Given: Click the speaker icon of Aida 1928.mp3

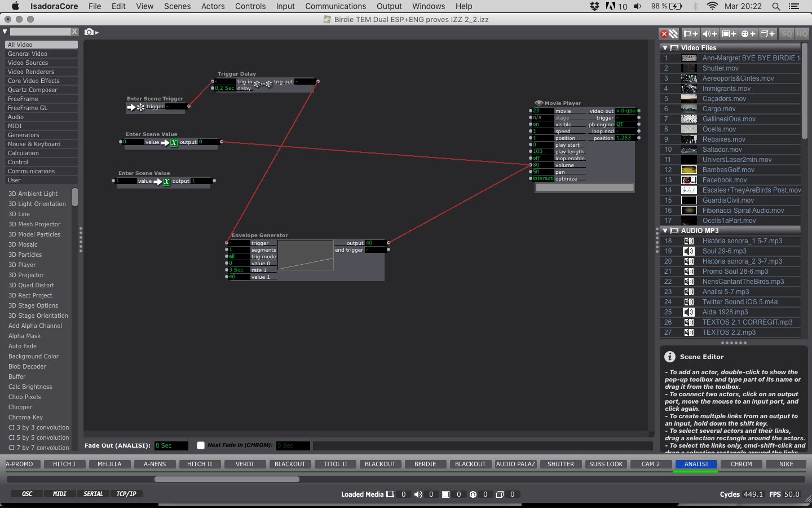Looking at the screenshot, I should pyautogui.click(x=689, y=312).
